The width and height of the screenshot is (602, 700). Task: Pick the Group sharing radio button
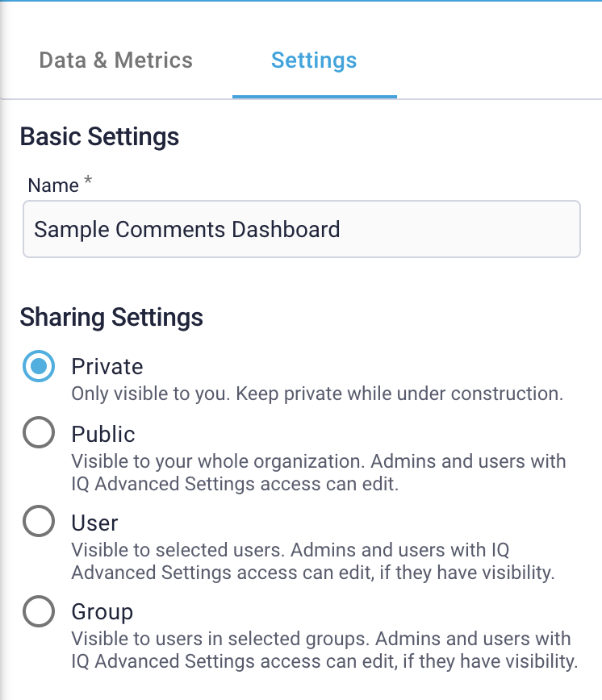39,611
